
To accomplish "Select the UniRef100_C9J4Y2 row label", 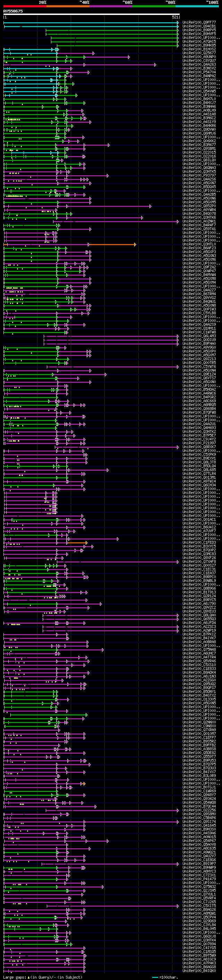I will (x=199, y=439).
